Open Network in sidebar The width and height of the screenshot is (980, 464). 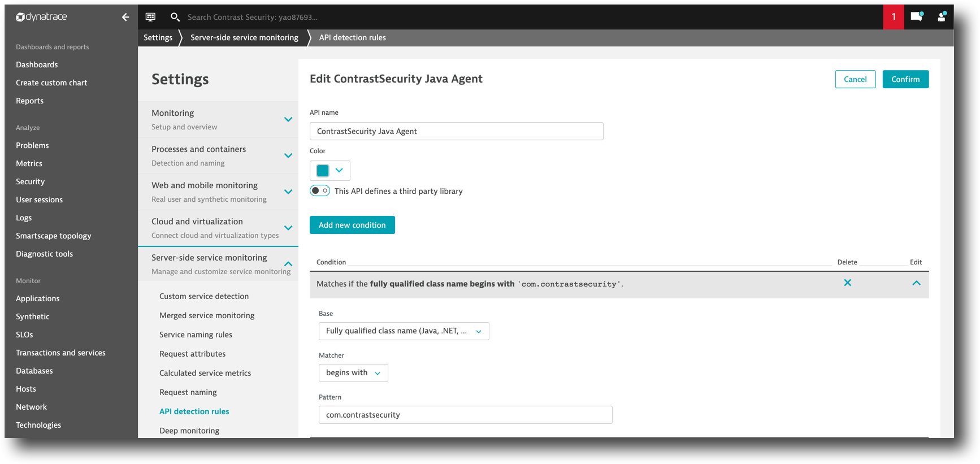tap(31, 407)
